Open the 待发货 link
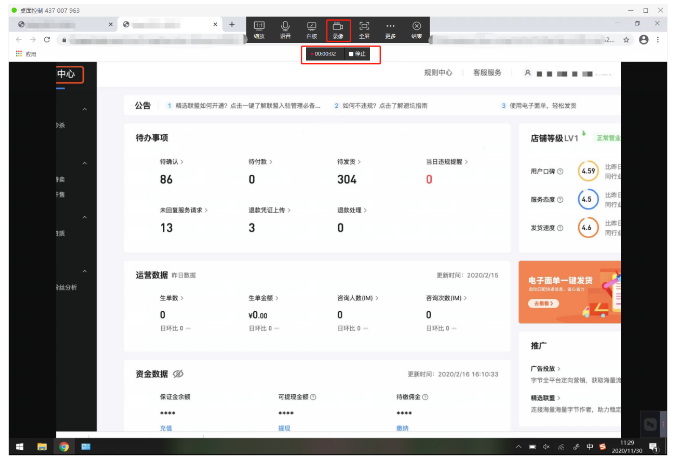Viewport: 676px width, 459px height. [x=349, y=162]
